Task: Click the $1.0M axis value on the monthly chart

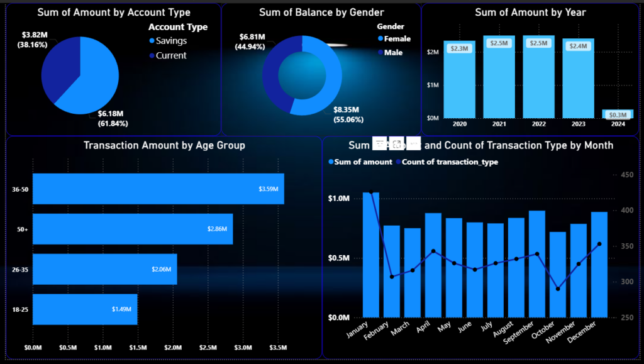Action: [339, 199]
